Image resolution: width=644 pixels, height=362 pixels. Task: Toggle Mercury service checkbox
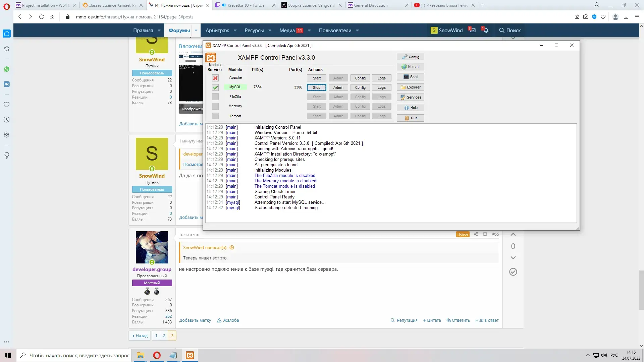(x=215, y=106)
